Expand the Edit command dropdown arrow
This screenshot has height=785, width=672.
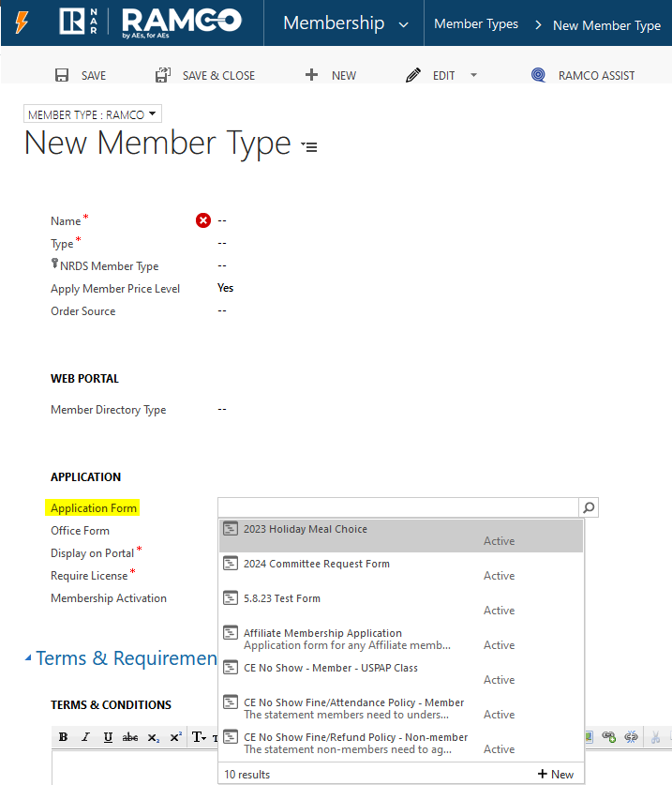(473, 75)
